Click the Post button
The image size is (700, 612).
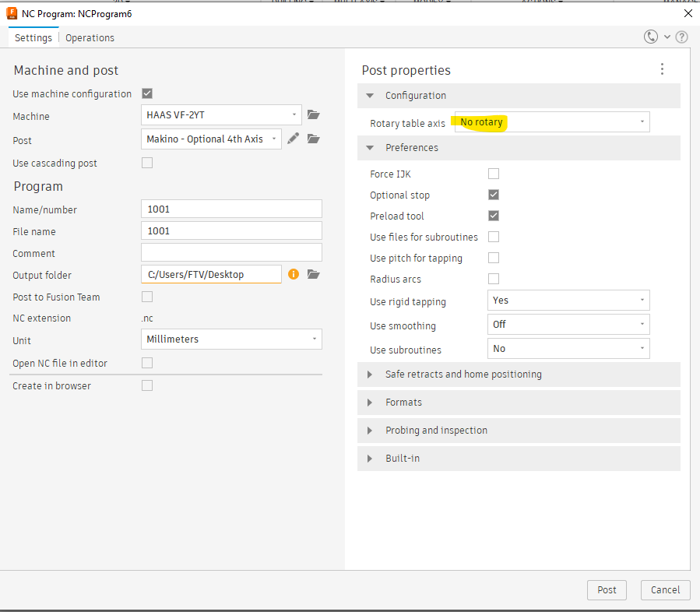(606, 589)
